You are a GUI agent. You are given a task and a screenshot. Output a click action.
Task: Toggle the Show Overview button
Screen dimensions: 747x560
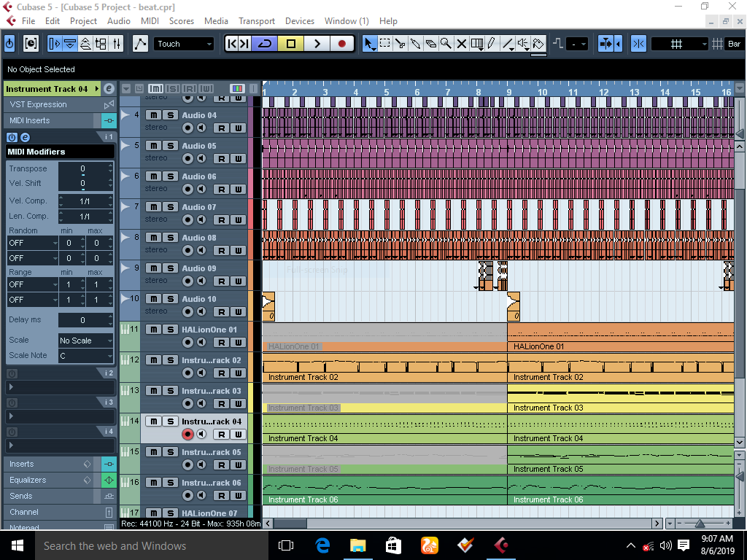coord(85,44)
